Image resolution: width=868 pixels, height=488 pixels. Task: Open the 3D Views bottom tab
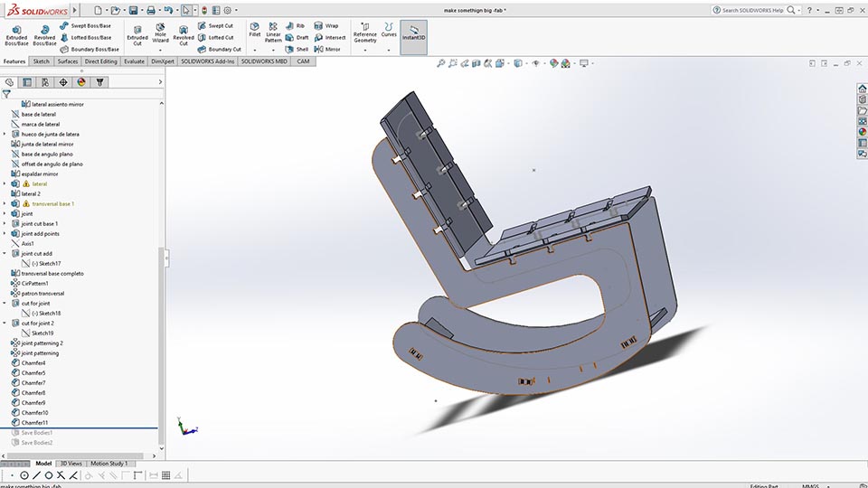71,464
